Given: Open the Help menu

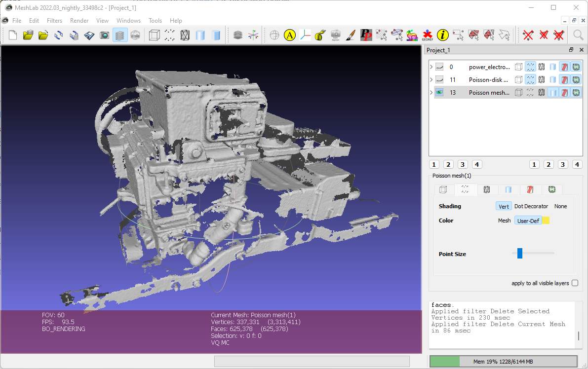Looking at the screenshot, I should click(176, 21).
